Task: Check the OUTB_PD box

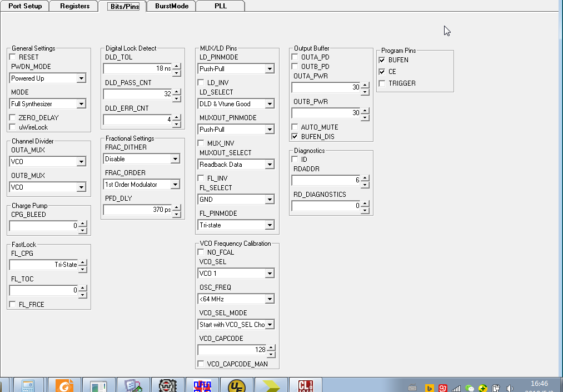Action: tap(295, 67)
